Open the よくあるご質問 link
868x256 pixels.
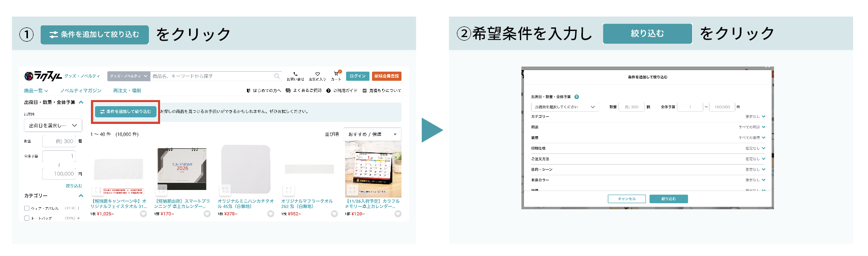click(x=303, y=90)
